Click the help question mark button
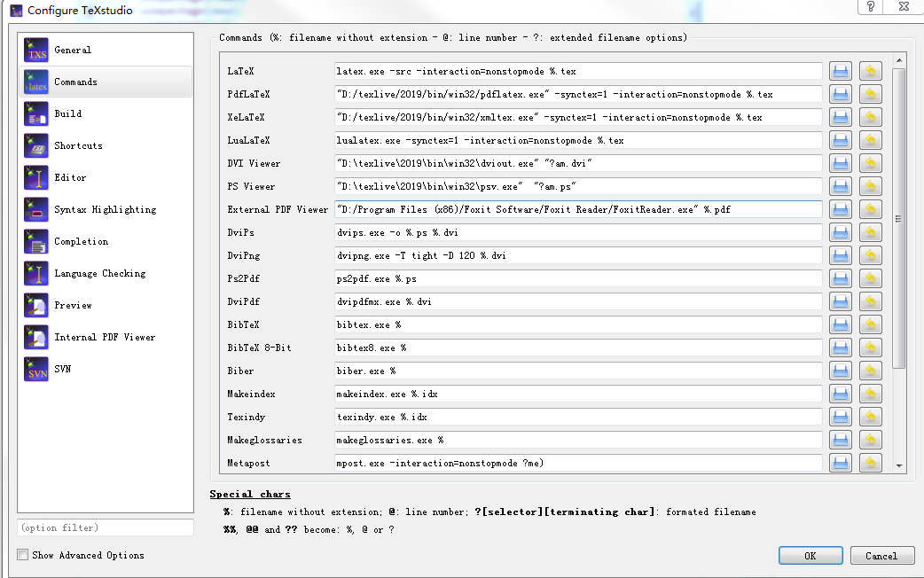 [870, 8]
